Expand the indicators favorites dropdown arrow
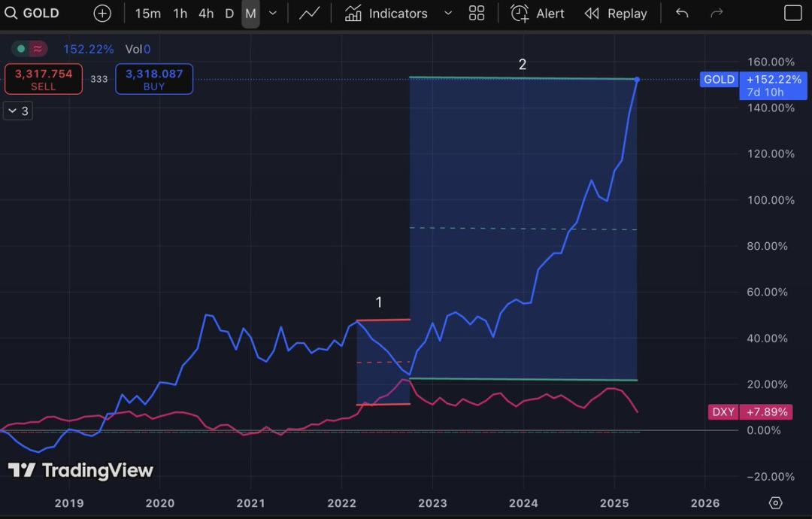The height and width of the screenshot is (519, 812). click(448, 14)
